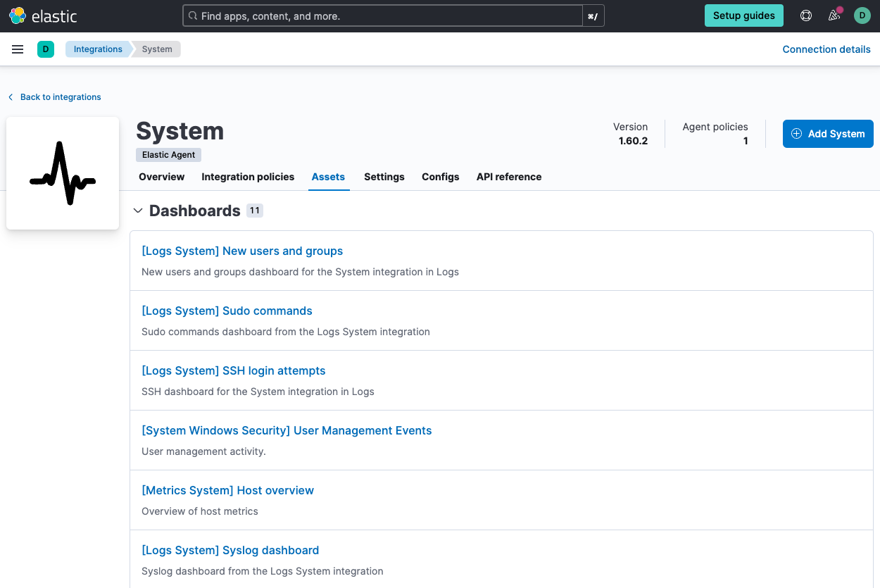Select the Integrations breadcrumb
This screenshot has height=588, width=880.
98,49
